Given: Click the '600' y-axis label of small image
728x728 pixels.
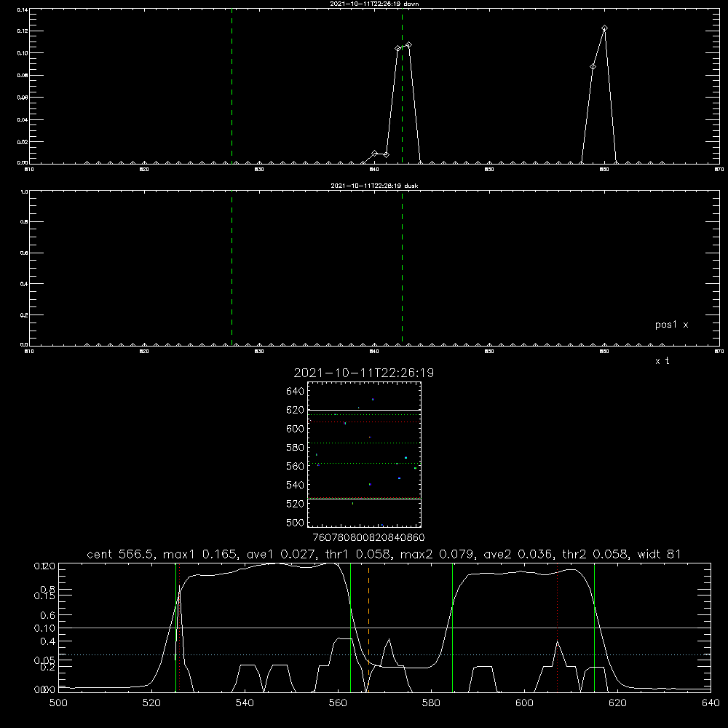Looking at the screenshot, I should [x=296, y=429].
